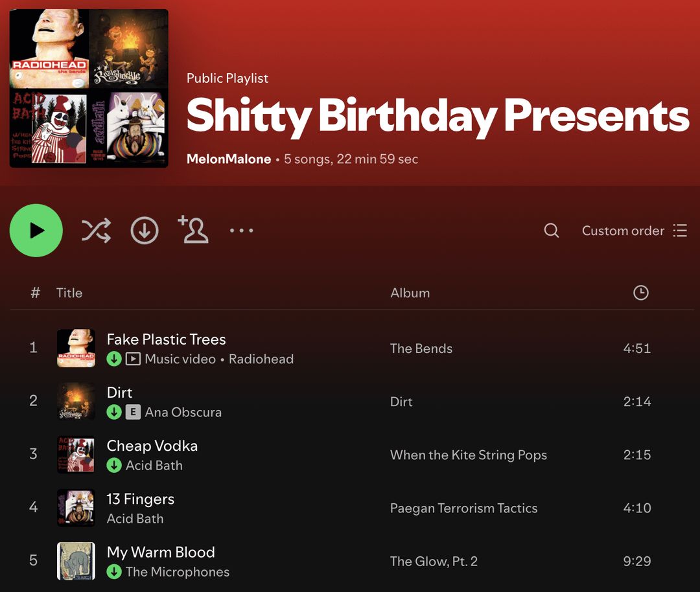
Task: Click the Cheap Vodka cover thumbnail
Action: pos(76,455)
